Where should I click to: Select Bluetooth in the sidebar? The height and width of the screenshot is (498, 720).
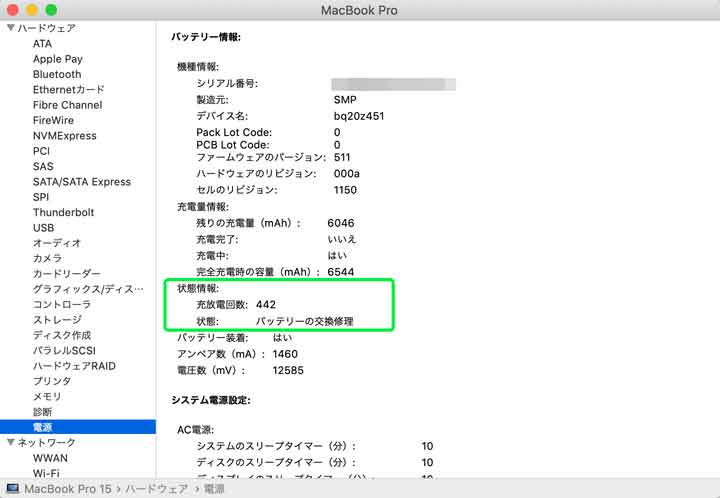[x=57, y=74]
